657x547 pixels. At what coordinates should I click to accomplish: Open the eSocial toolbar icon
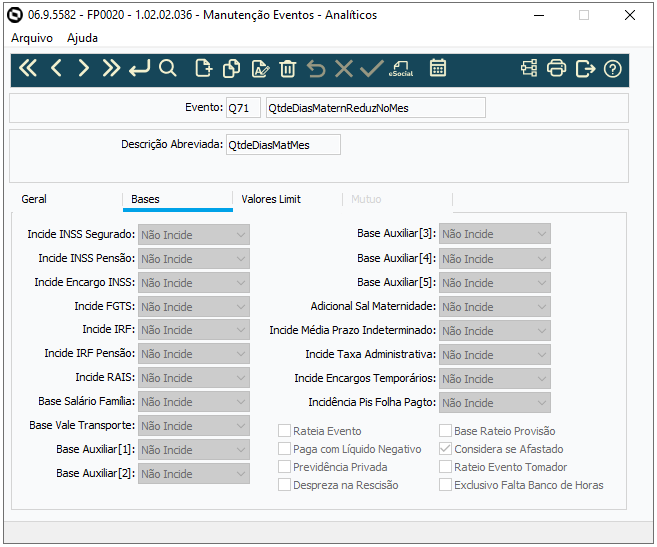click(x=401, y=68)
